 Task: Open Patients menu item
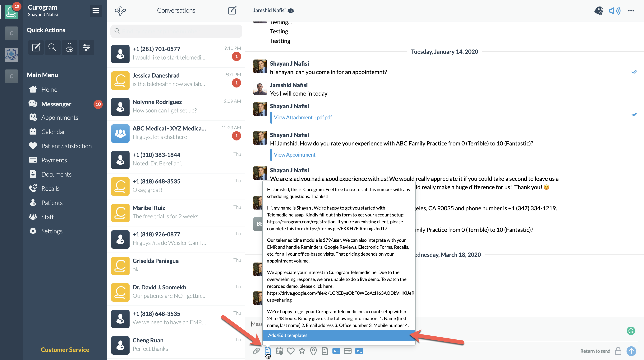pos(52,203)
